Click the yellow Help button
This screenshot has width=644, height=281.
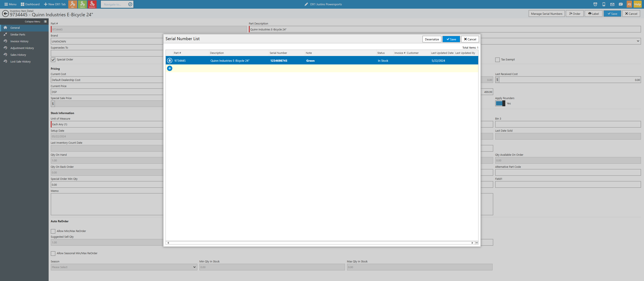(637, 4)
